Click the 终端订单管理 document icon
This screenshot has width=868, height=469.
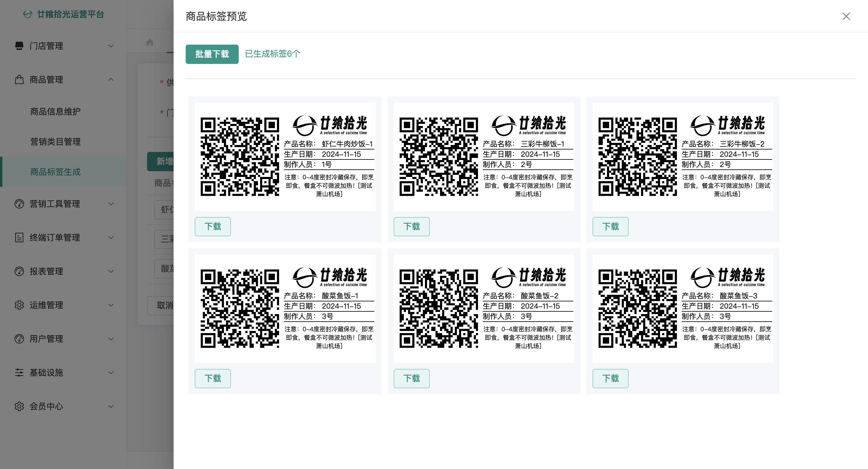pyautogui.click(x=19, y=238)
